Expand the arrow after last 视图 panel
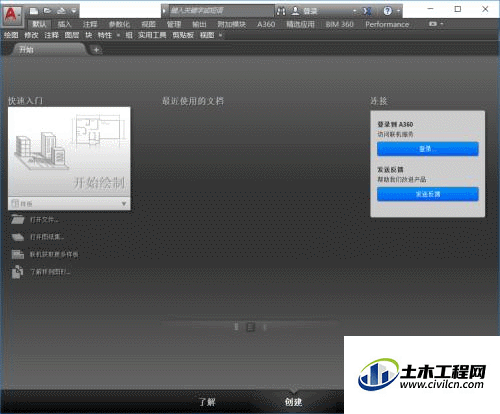 (220, 35)
